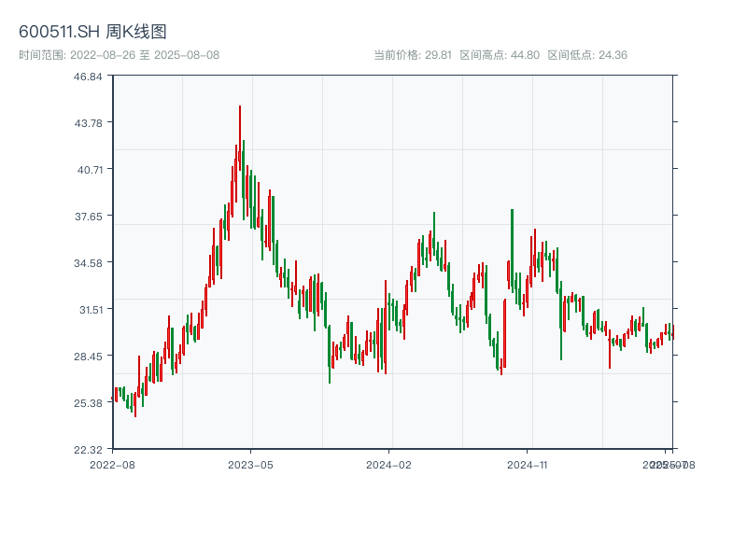Screen dimensions: 747x560
Task: Click y-axis label 22.32
Action: 88,450
